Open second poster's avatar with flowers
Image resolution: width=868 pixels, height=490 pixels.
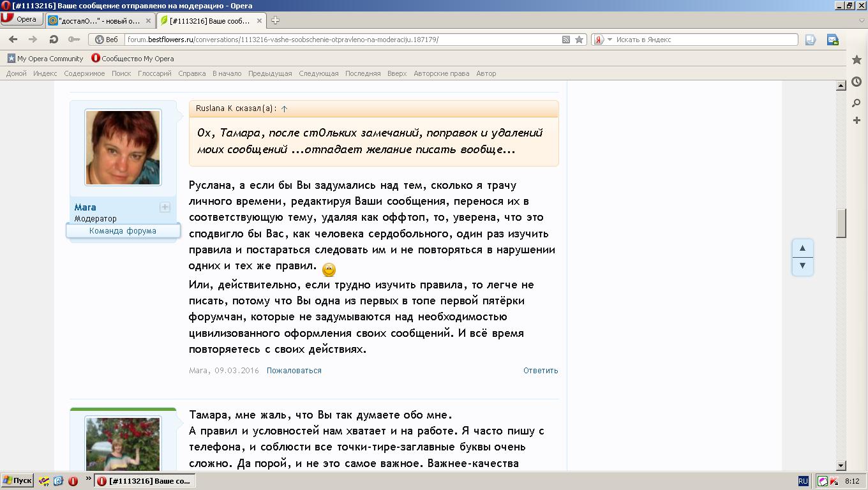(x=123, y=444)
